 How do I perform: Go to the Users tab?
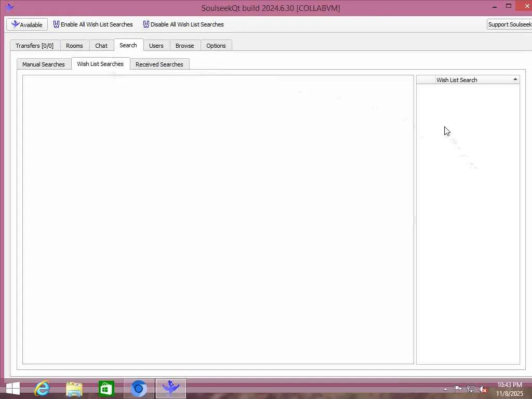[x=156, y=46]
